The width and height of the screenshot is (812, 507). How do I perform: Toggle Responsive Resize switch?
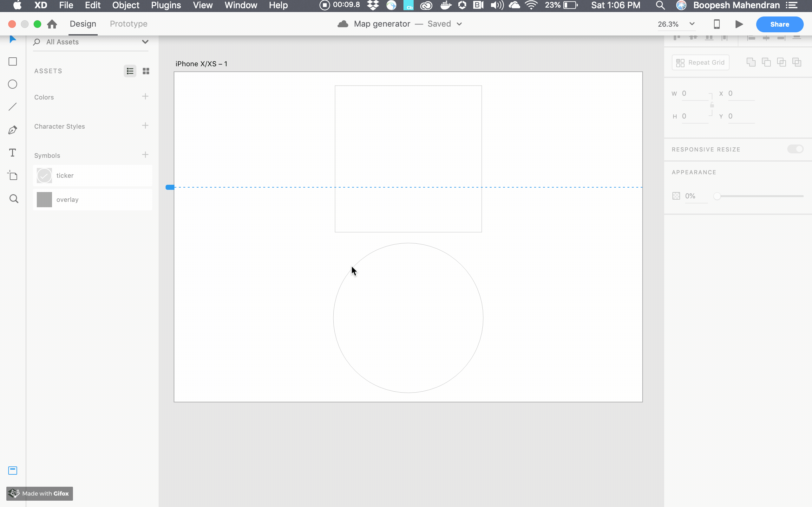[x=795, y=149]
